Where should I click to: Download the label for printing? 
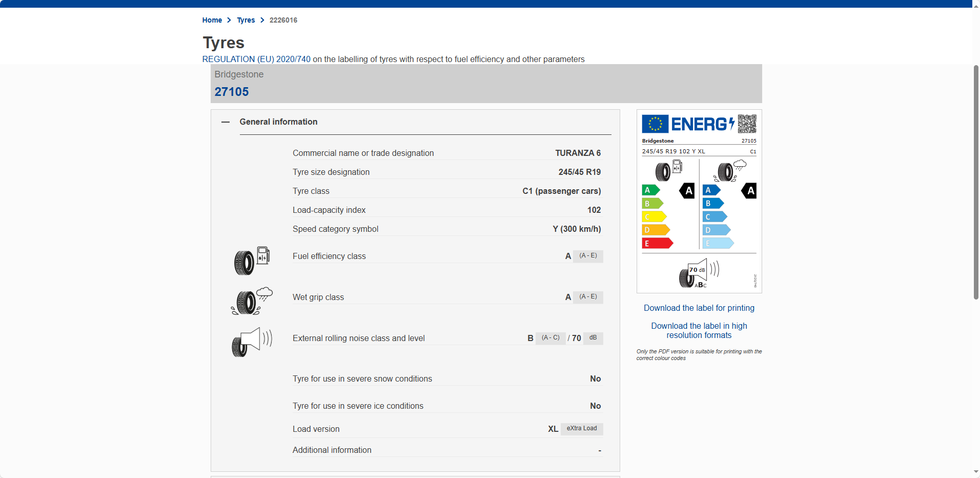699,308
